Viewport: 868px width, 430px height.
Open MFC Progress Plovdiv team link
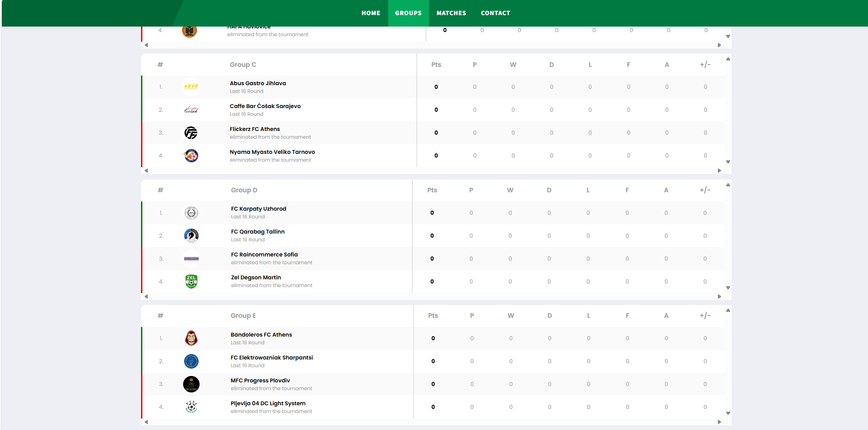pos(260,381)
